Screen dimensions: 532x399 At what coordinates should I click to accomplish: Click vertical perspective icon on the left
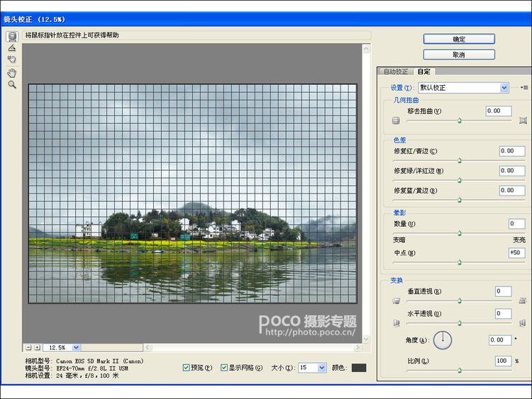click(396, 300)
